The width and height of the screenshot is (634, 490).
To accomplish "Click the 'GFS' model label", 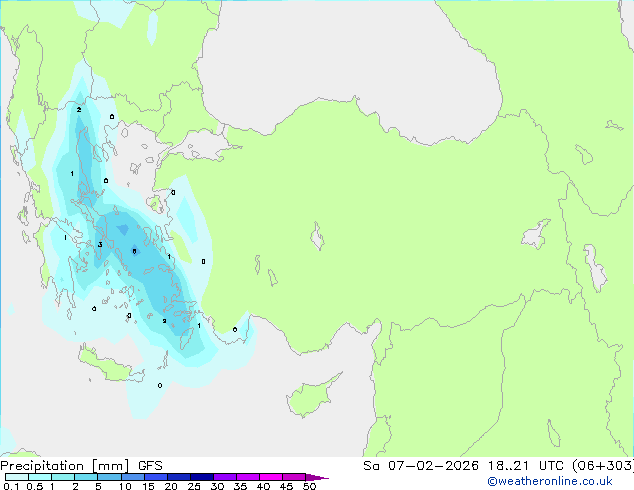I will tap(150, 466).
